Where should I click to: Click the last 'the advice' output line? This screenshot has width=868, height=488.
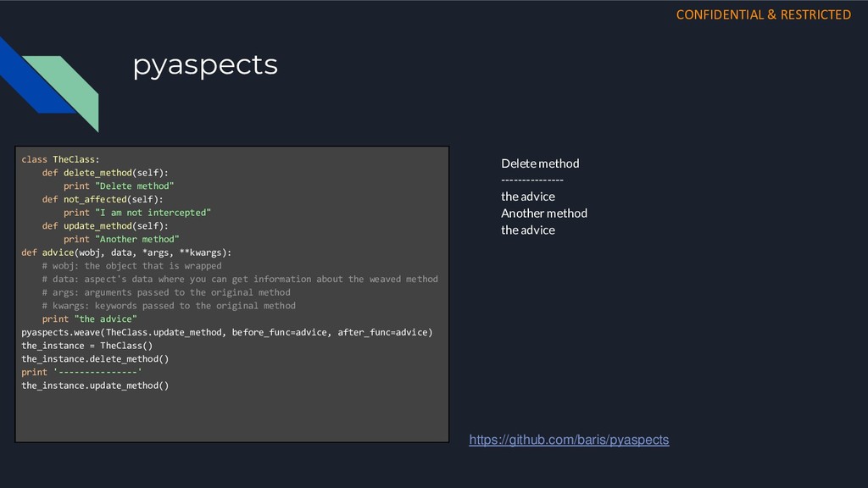click(528, 230)
